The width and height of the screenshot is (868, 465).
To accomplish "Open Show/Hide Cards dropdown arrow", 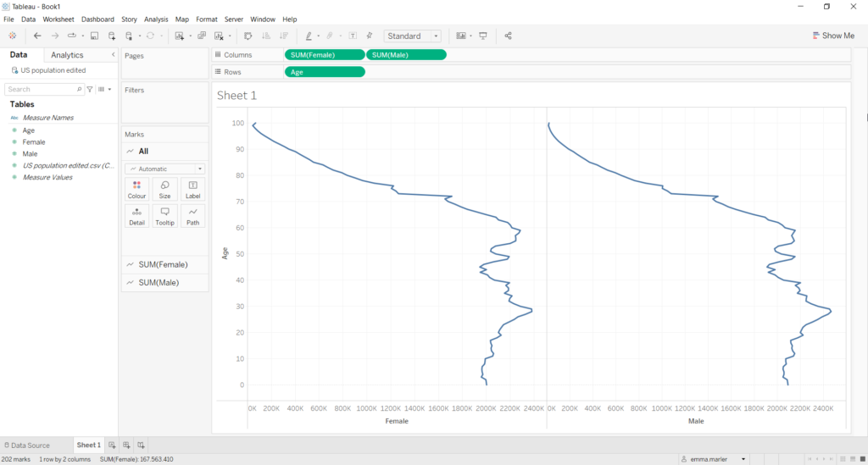I will point(470,36).
